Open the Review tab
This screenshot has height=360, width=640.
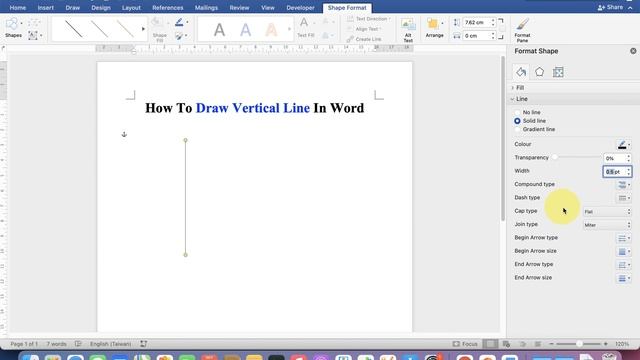[x=239, y=8]
